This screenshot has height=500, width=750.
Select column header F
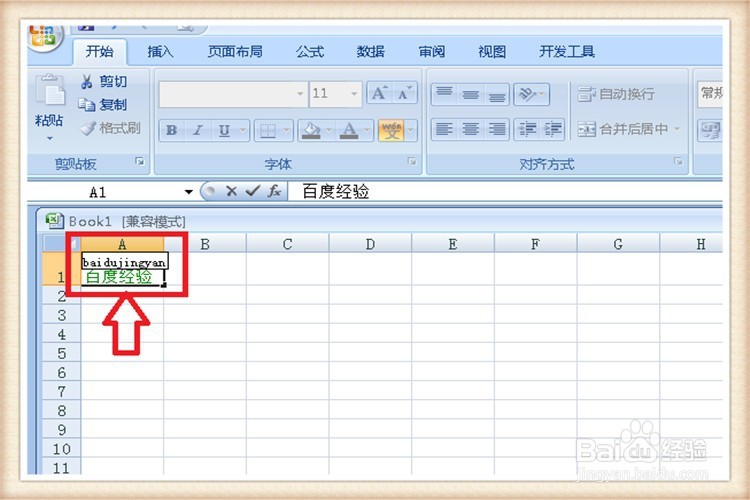[x=535, y=244]
